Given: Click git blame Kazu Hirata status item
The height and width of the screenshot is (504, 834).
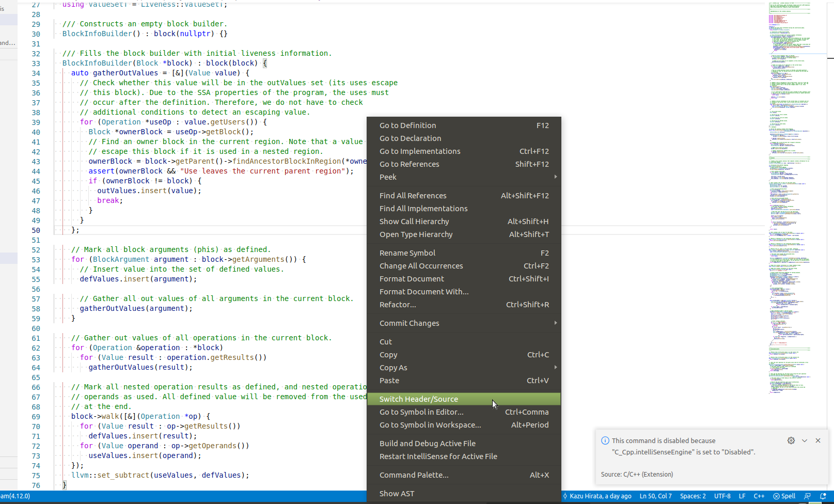Looking at the screenshot, I should [x=596, y=496].
